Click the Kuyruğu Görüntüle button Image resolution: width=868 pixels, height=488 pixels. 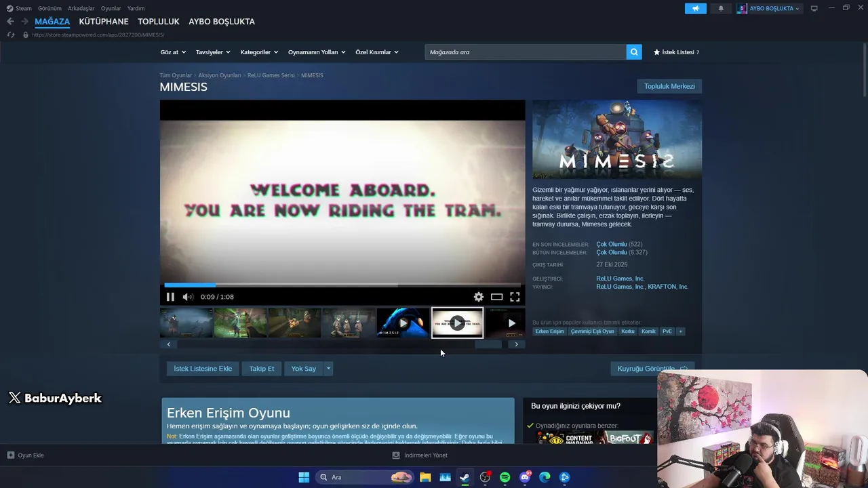pos(652,369)
